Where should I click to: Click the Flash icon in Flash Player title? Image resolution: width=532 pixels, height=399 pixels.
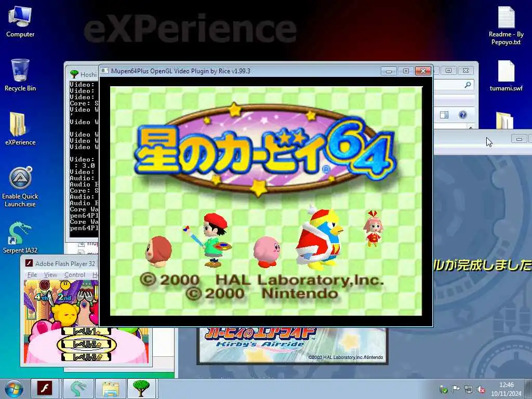(29, 263)
